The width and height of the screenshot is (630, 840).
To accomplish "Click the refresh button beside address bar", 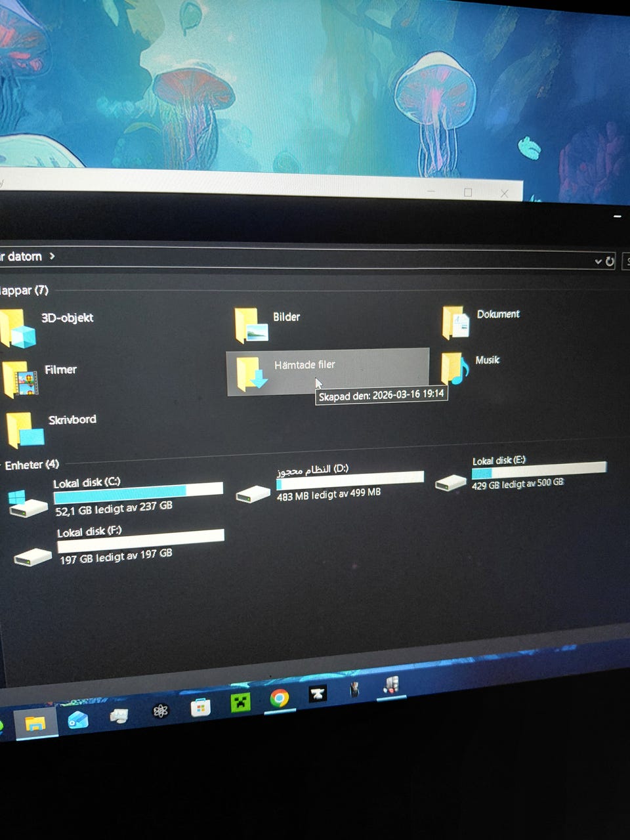I will point(610,261).
